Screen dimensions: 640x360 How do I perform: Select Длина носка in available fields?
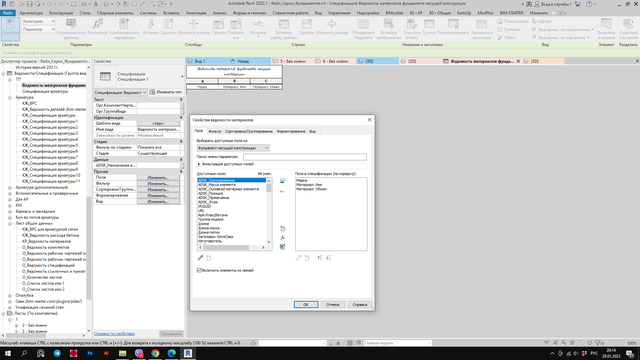coord(209,228)
